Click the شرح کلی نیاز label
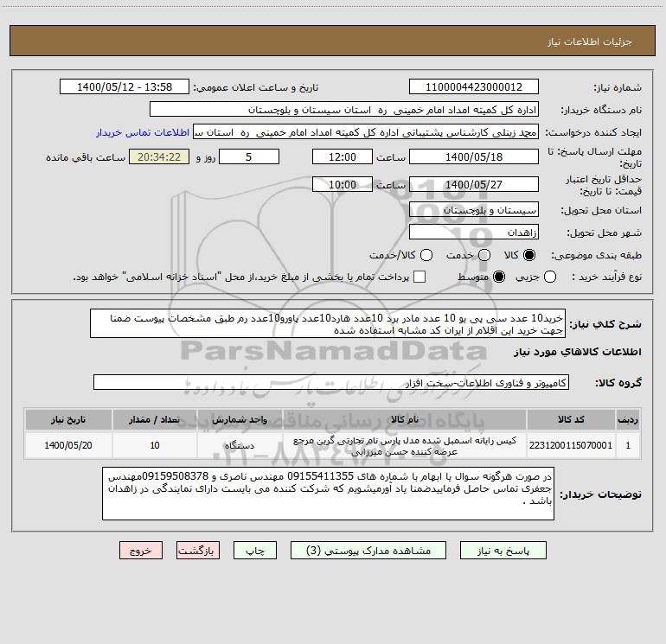This screenshot has height=644, width=666. pyautogui.click(x=605, y=324)
